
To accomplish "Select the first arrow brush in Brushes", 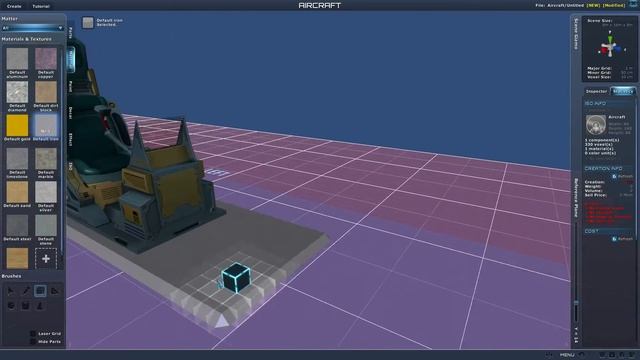I will tap(11, 291).
